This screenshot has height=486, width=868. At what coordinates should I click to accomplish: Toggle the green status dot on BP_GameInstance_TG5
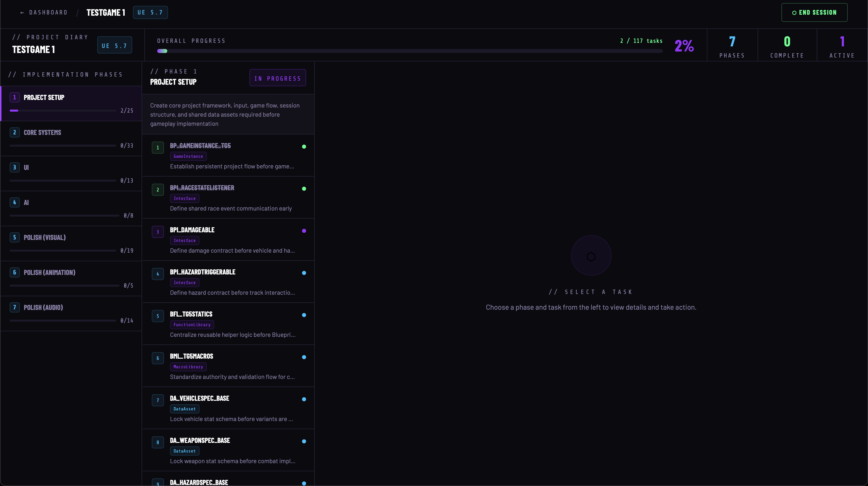[304, 147]
